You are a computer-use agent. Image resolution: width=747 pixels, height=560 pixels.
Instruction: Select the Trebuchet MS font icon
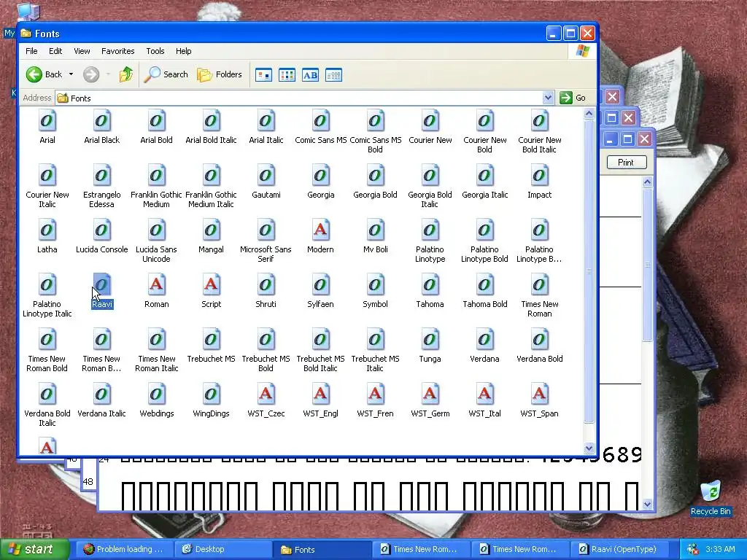(x=211, y=340)
